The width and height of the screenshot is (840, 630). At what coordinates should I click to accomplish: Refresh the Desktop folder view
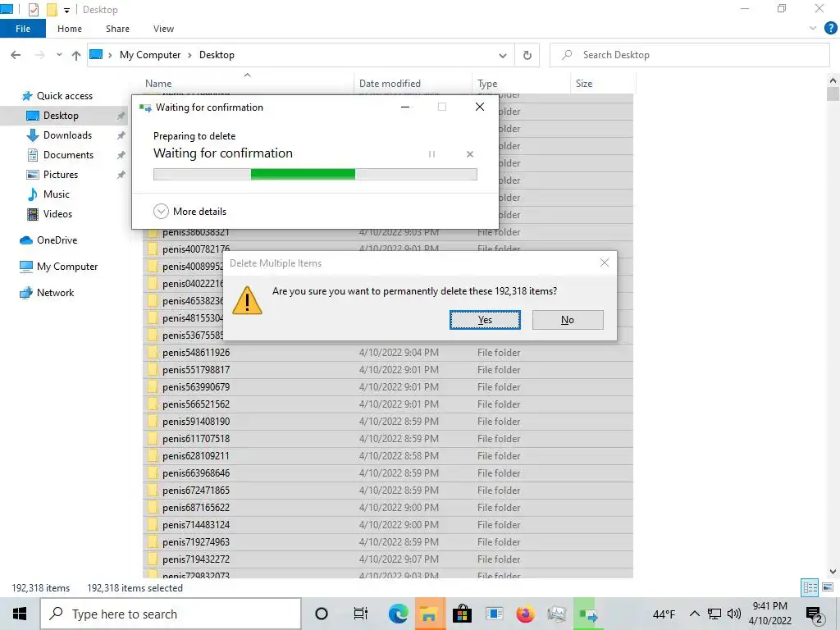(x=527, y=55)
